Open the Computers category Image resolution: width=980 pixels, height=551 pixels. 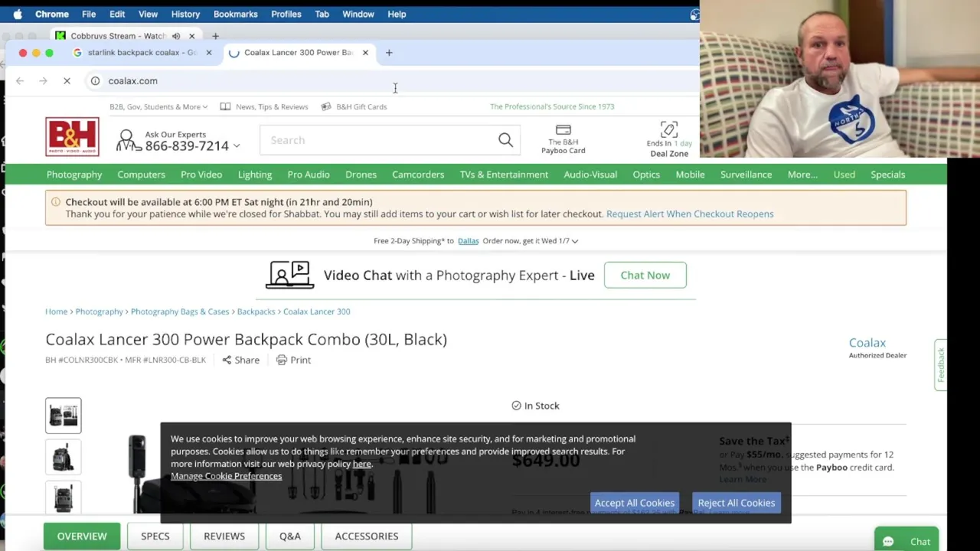pyautogui.click(x=141, y=174)
